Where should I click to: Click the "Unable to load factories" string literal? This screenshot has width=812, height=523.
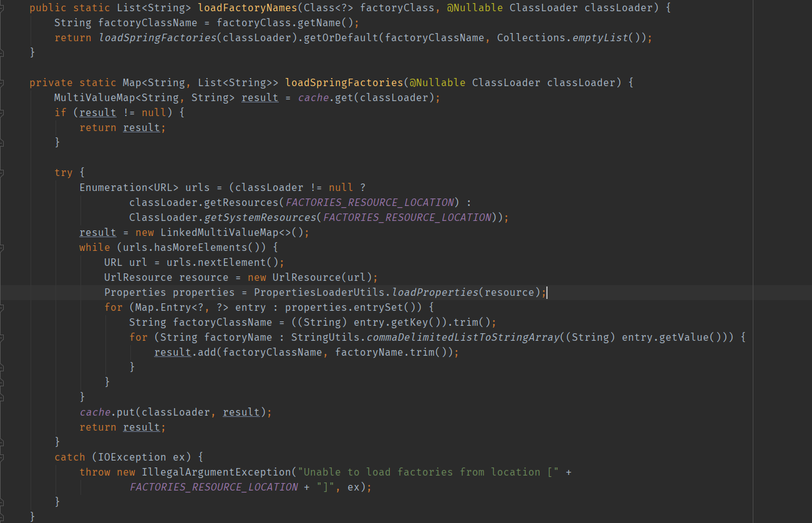[428, 472]
